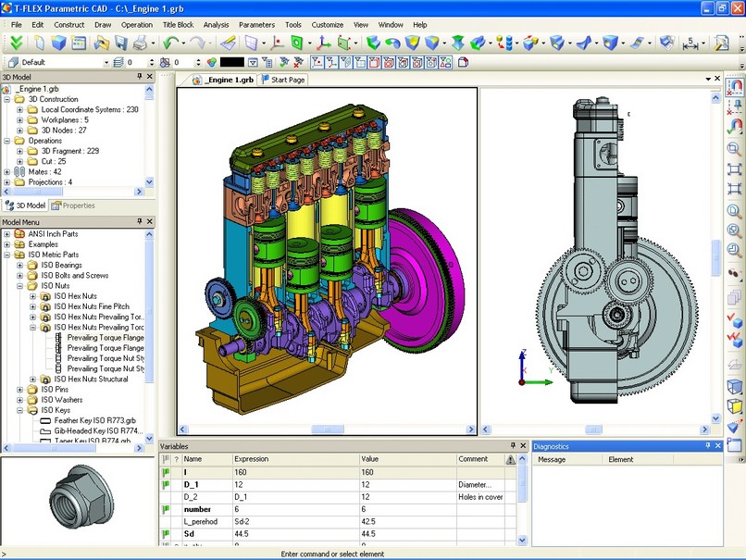Image resolution: width=746 pixels, height=560 pixels.
Task: Expand the ISO Pins tree node
Action: coord(19,390)
